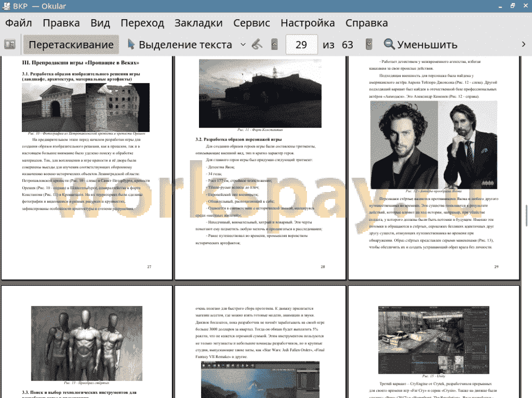Image resolution: width=532 pixels, height=398 pixels.
Task: Click the suited actor photo on page 29
Action: pyautogui.click(x=468, y=145)
